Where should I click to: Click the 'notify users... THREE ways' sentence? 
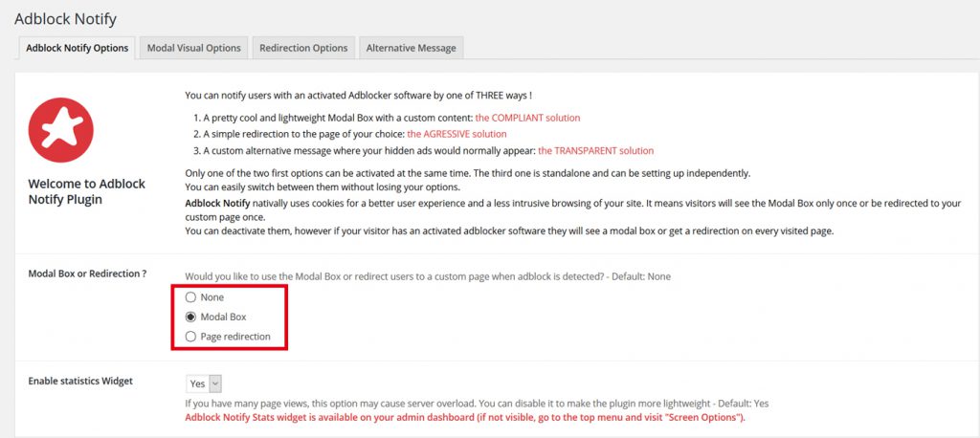coord(359,96)
